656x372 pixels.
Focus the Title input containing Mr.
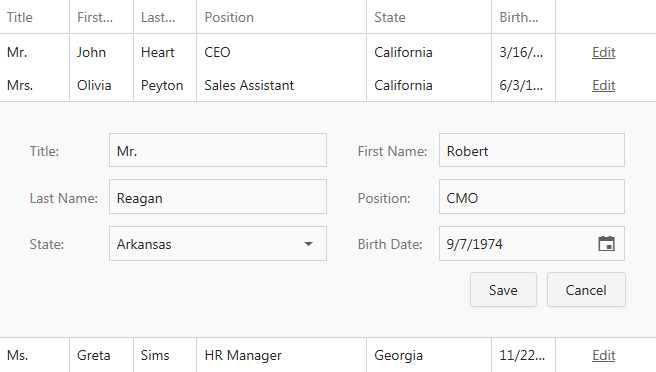coord(218,150)
